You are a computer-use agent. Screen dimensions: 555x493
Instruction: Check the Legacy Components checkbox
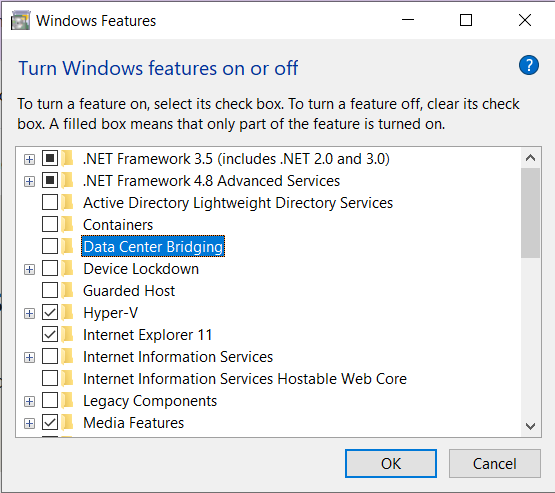(x=50, y=401)
